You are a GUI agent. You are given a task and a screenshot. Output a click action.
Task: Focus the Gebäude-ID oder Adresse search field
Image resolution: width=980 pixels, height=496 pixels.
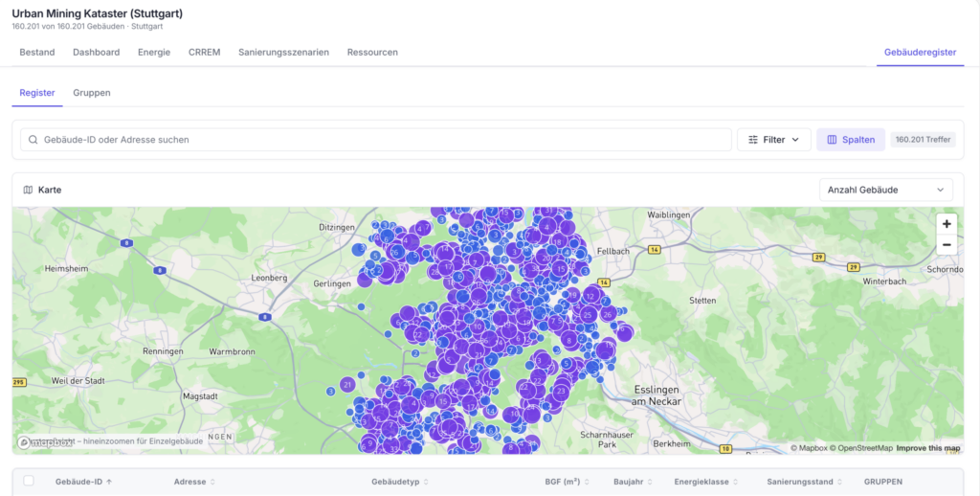[375, 140]
